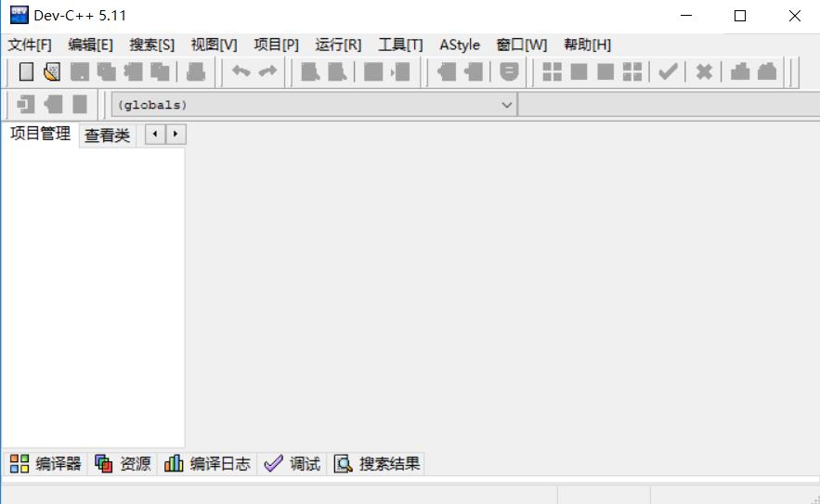This screenshot has width=820, height=504.
Task: Click the Find toolbar icon
Action: pyautogui.click(x=310, y=71)
